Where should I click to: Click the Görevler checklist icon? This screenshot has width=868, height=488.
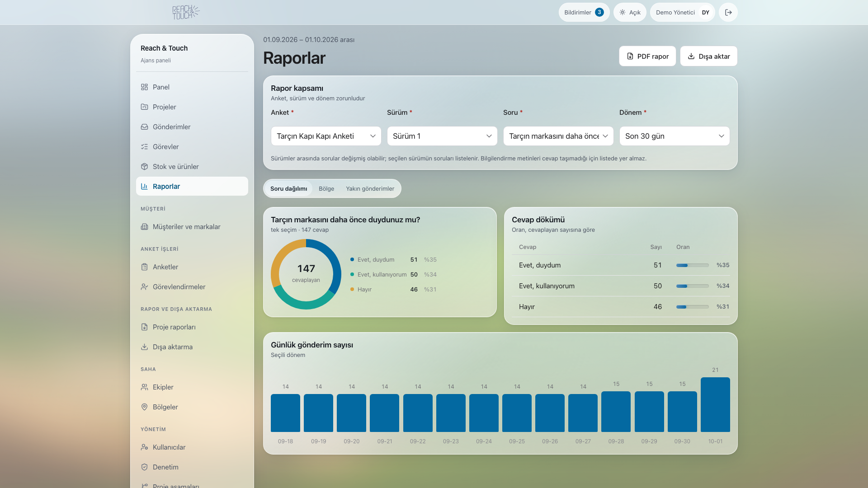[144, 146]
